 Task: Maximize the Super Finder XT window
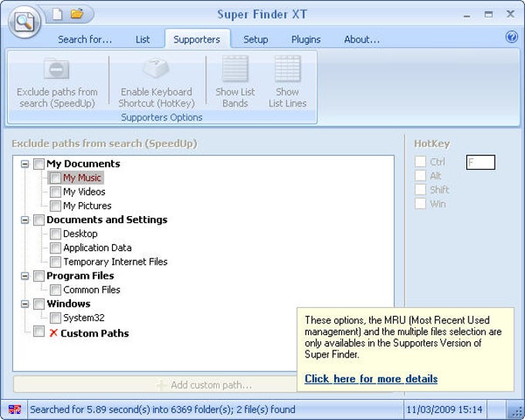(489, 15)
